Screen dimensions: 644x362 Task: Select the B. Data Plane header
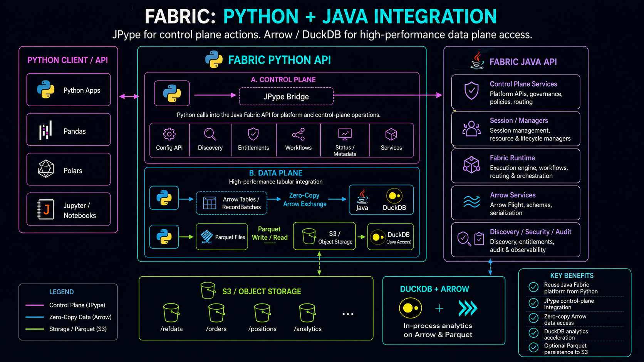coord(276,173)
